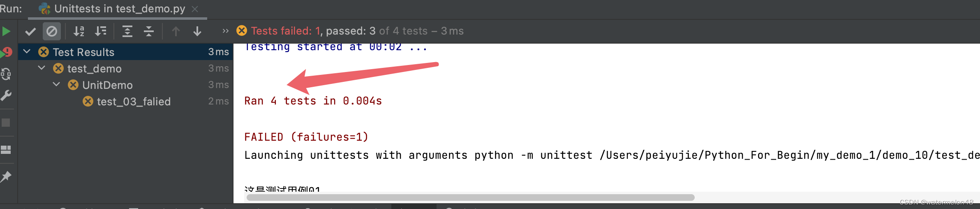The width and height of the screenshot is (980, 209).
Task: Click the 'Tests failed: 1' summary text
Action: click(286, 31)
